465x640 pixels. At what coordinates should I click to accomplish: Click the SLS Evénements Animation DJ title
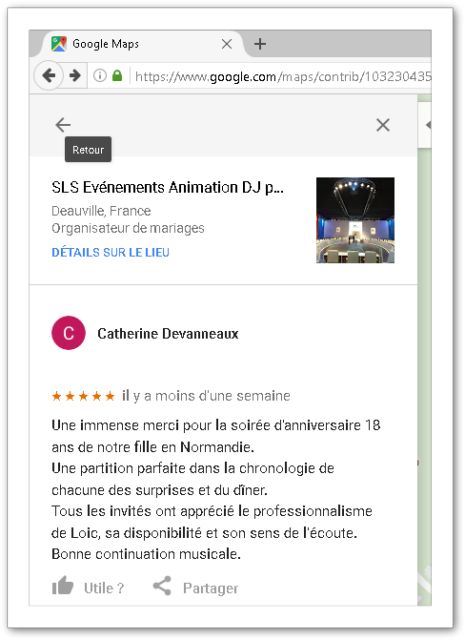167,187
